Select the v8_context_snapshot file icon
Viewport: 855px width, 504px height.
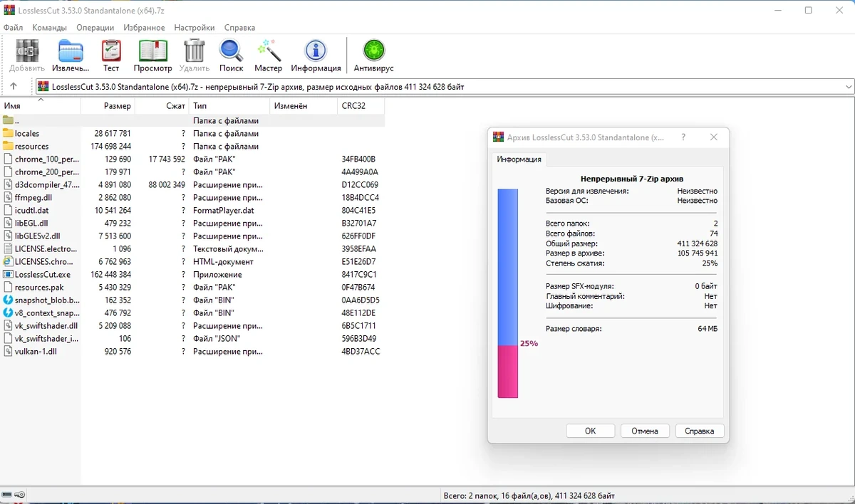9,313
